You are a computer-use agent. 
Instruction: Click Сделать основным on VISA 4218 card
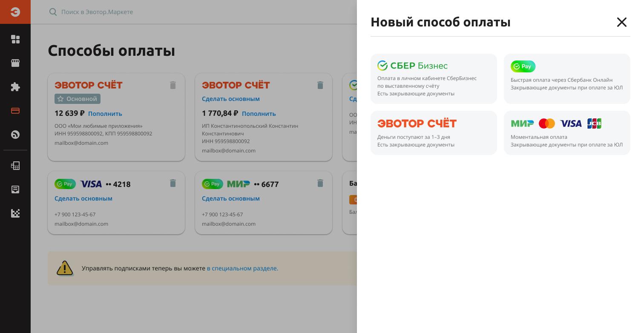[x=83, y=198]
